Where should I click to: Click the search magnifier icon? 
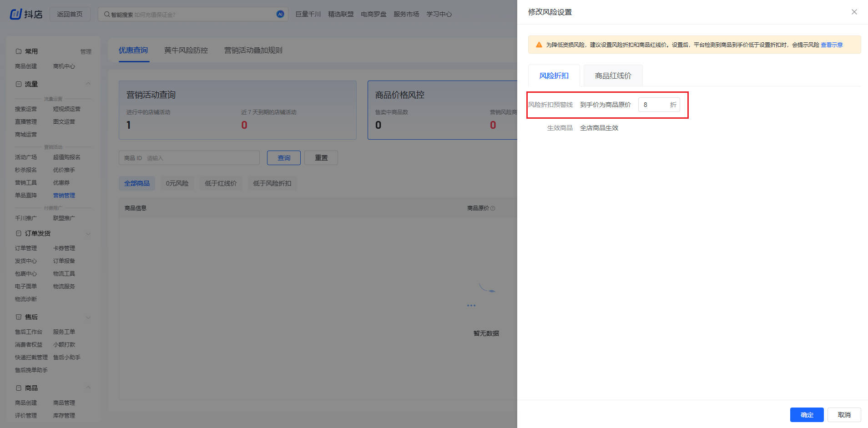click(x=107, y=14)
